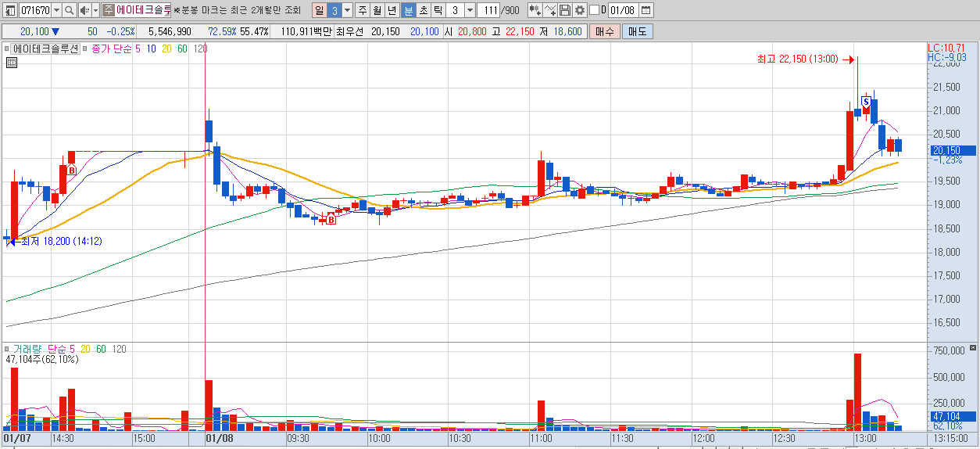The image size is (980, 449).
Task: Click the high price 22,150 in quote bar
Action: click(520, 31)
